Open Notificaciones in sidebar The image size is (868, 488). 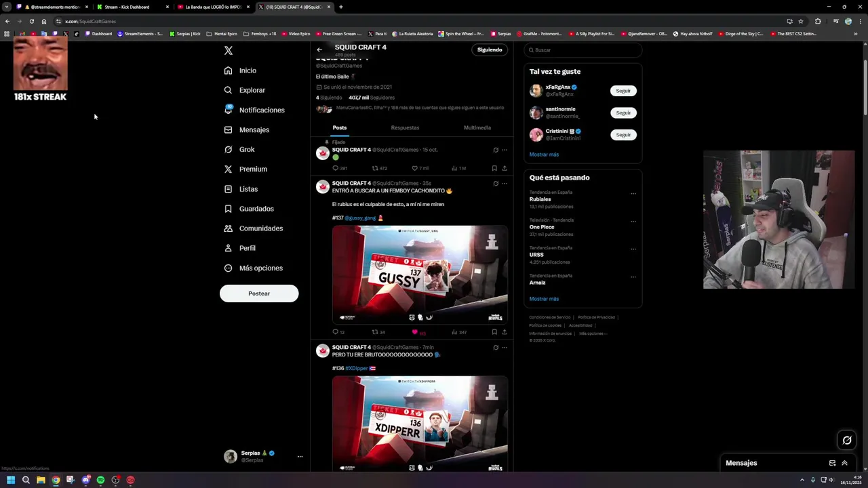point(254,110)
